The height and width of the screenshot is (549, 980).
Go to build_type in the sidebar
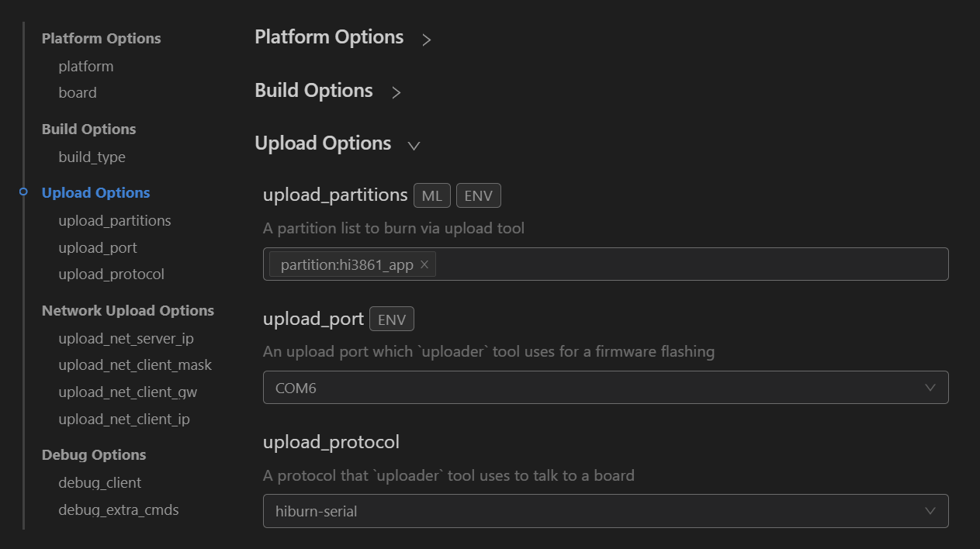pos(92,157)
